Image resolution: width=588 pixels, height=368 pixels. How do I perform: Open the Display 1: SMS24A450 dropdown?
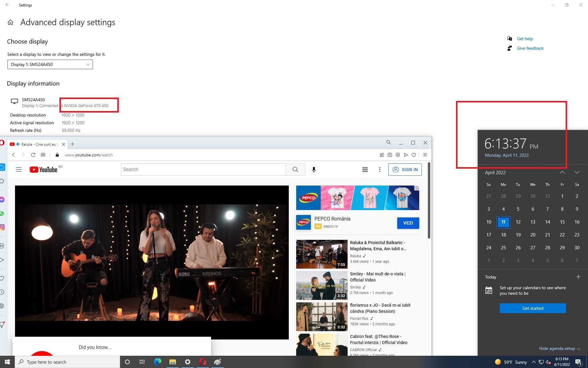50,64
